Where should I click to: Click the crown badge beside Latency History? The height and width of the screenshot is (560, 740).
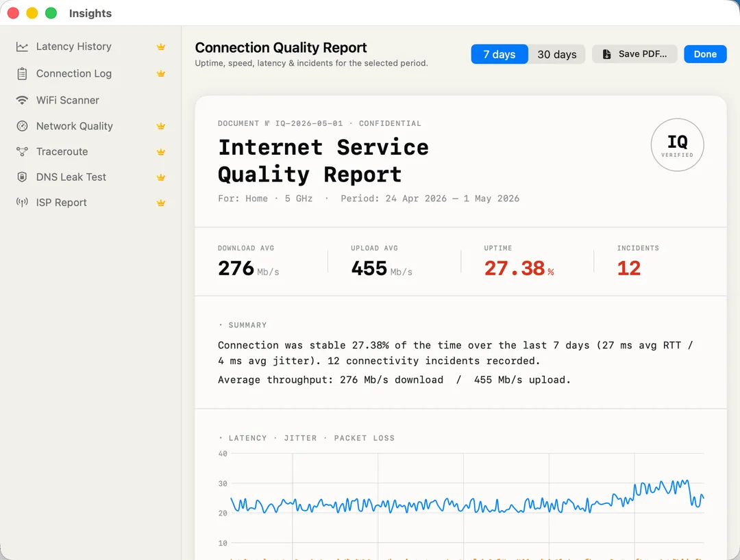(161, 47)
